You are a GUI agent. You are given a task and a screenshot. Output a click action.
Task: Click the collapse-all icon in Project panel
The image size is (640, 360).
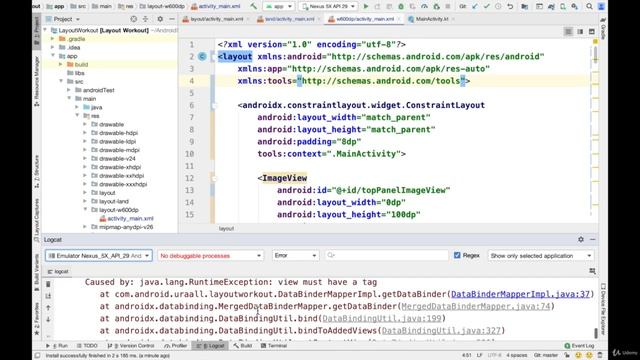[145, 19]
